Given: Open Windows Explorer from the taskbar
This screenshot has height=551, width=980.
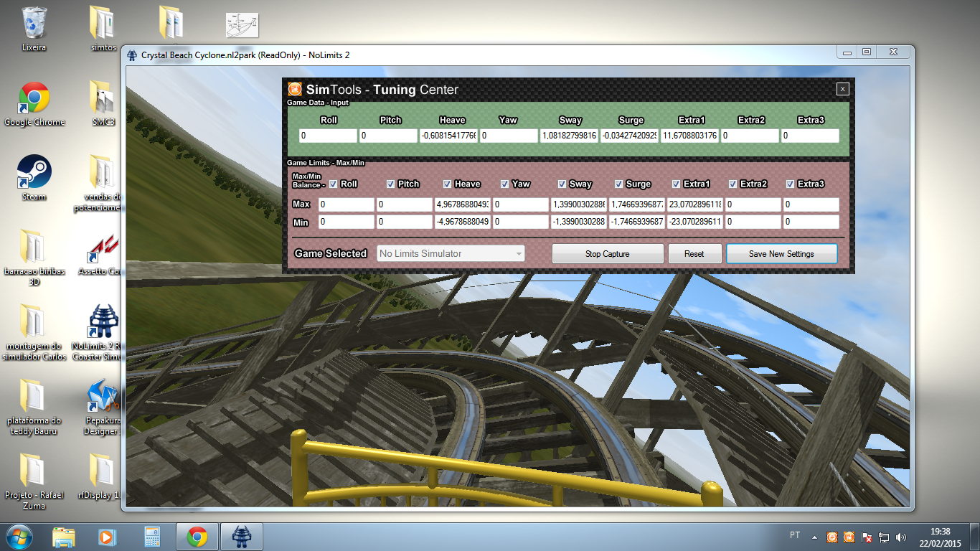Looking at the screenshot, I should tap(63, 537).
